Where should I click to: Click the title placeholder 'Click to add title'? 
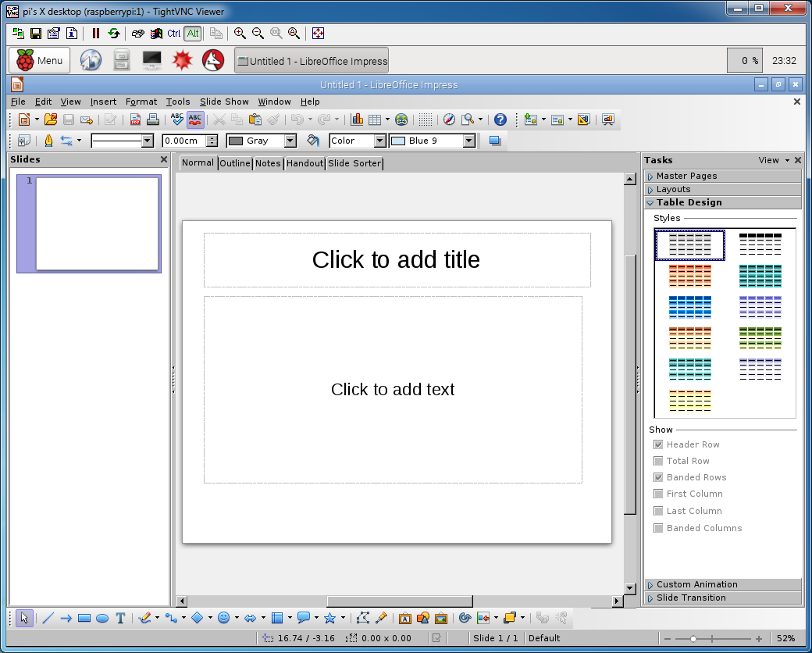point(397,259)
